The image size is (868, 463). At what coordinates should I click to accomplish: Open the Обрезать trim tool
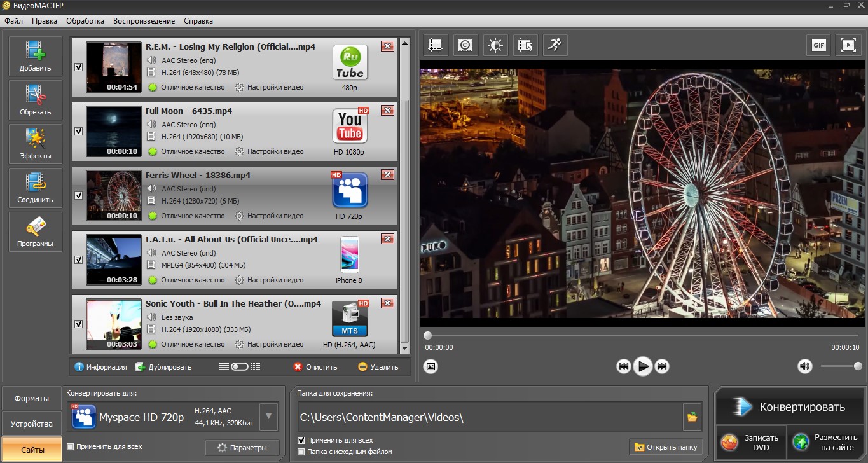[x=36, y=100]
